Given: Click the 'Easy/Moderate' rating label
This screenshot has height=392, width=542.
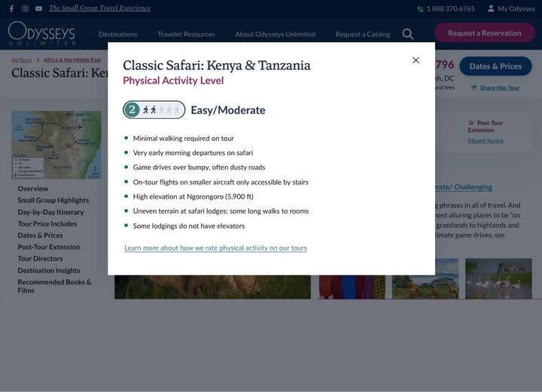Looking at the screenshot, I should click(x=228, y=110).
